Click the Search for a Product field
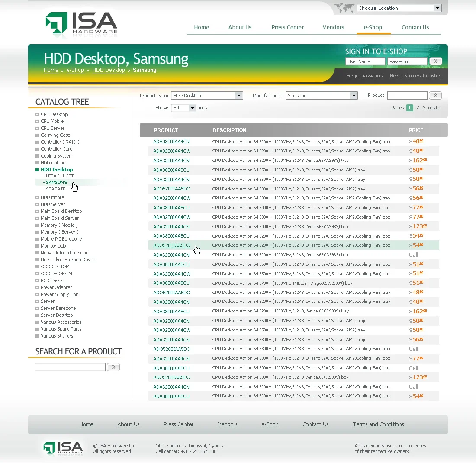Screen dimensions: 476x463 click(70, 367)
